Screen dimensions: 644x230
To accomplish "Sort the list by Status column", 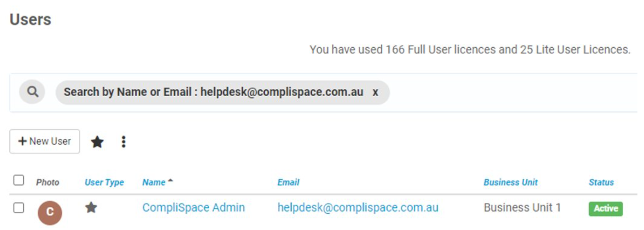I will pos(601,182).
